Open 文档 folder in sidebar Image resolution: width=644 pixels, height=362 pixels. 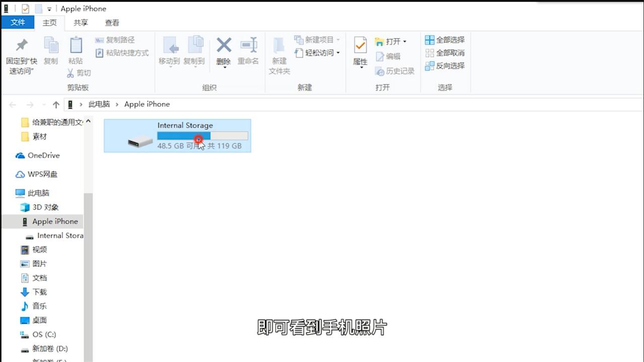34,278
